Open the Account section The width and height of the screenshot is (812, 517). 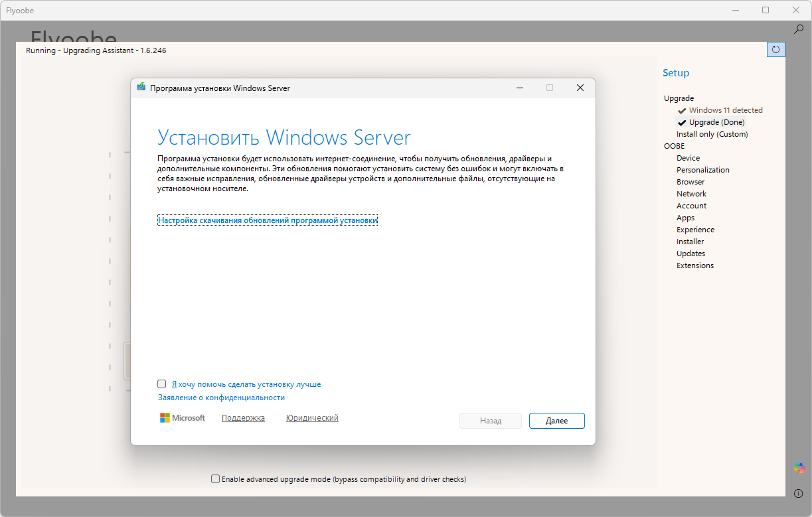coord(691,206)
